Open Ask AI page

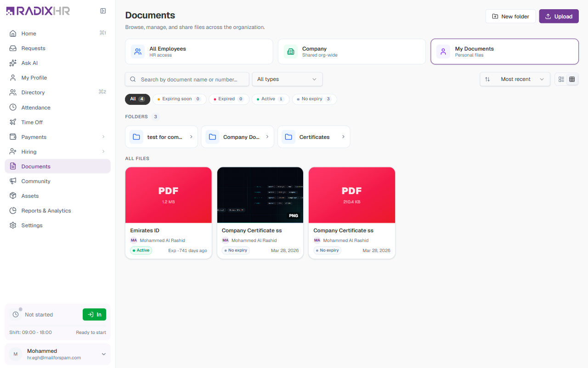[57, 63]
